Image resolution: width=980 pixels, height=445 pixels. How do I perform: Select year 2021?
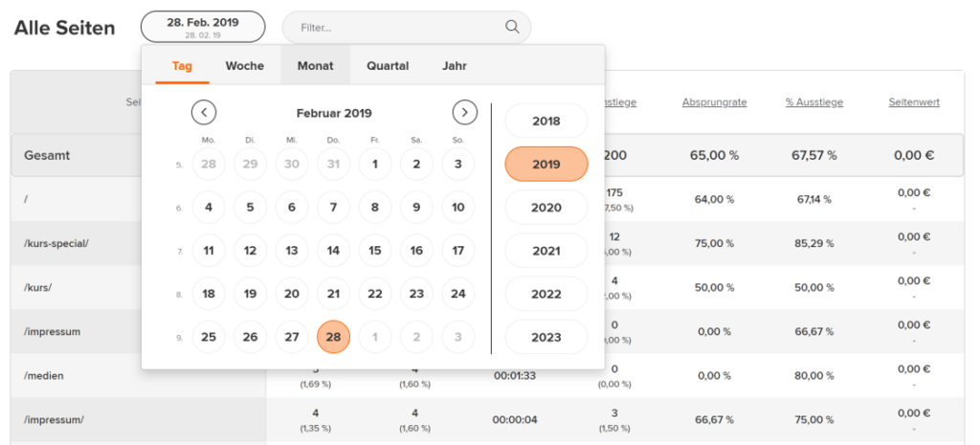[546, 251]
